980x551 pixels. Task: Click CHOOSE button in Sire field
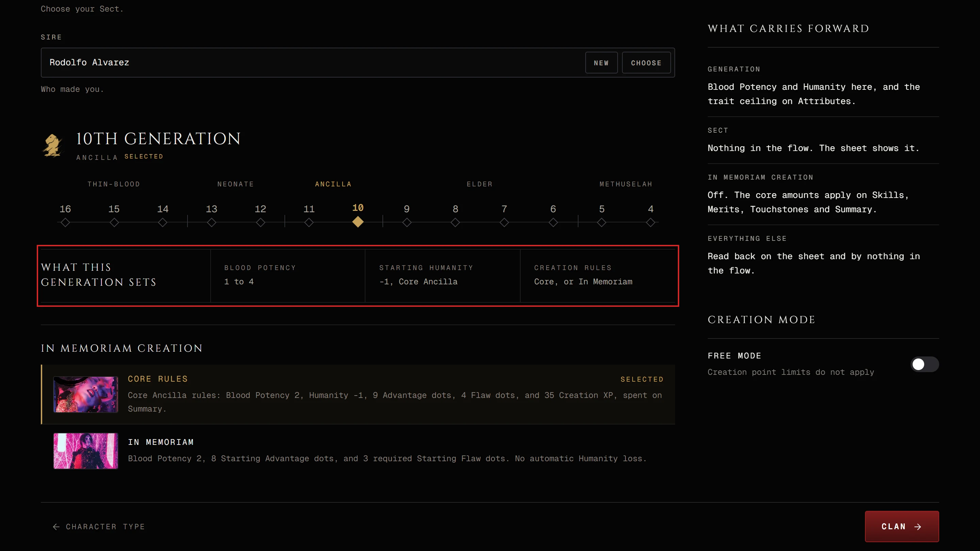[x=646, y=63]
